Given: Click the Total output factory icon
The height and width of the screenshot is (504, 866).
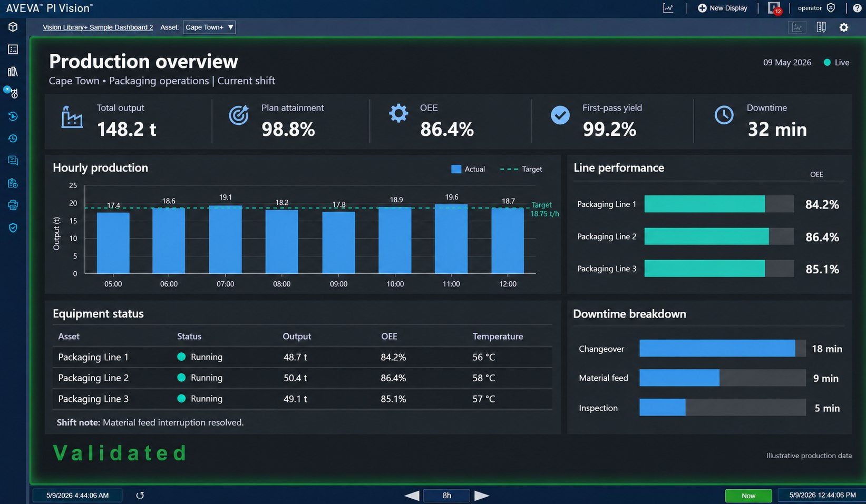Looking at the screenshot, I should 72,117.
